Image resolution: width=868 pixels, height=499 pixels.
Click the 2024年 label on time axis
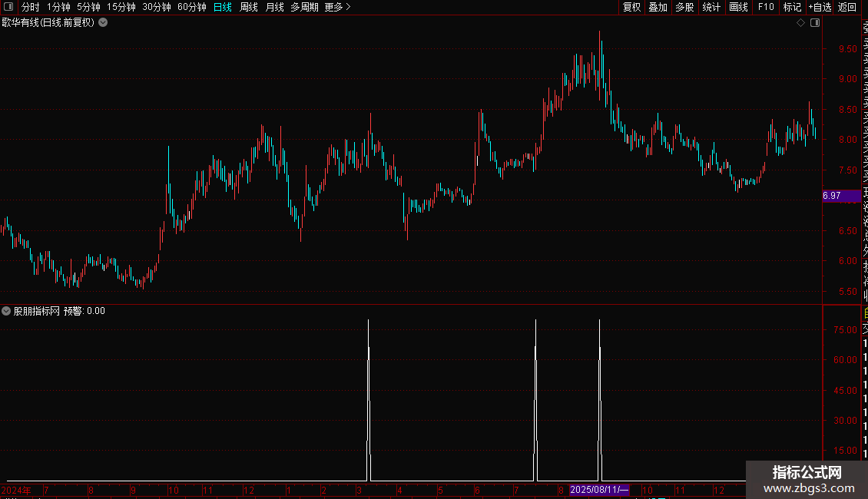pyautogui.click(x=16, y=490)
